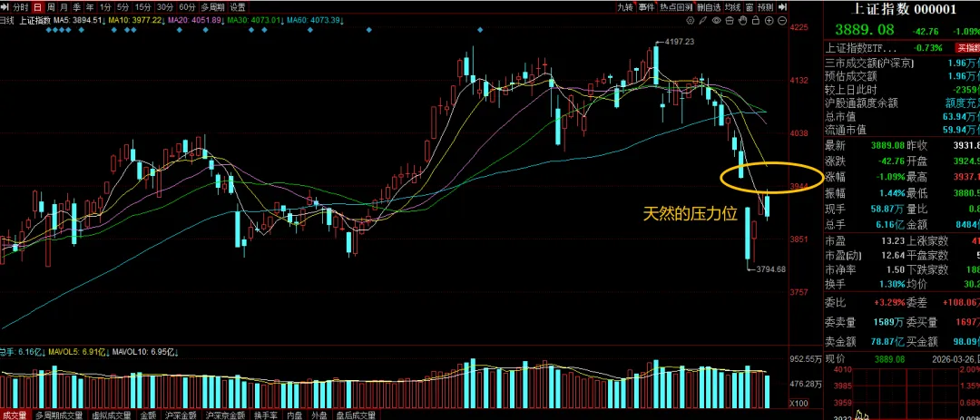Zoom in with the plus icon
The image size is (980, 420).
click(769, 20)
